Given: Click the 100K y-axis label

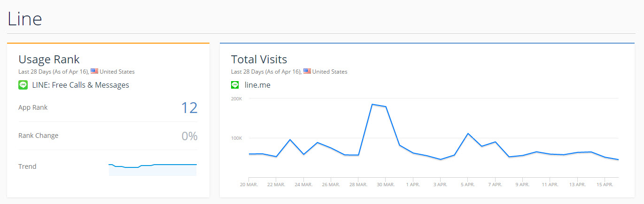Looking at the screenshot, I should 237,138.
